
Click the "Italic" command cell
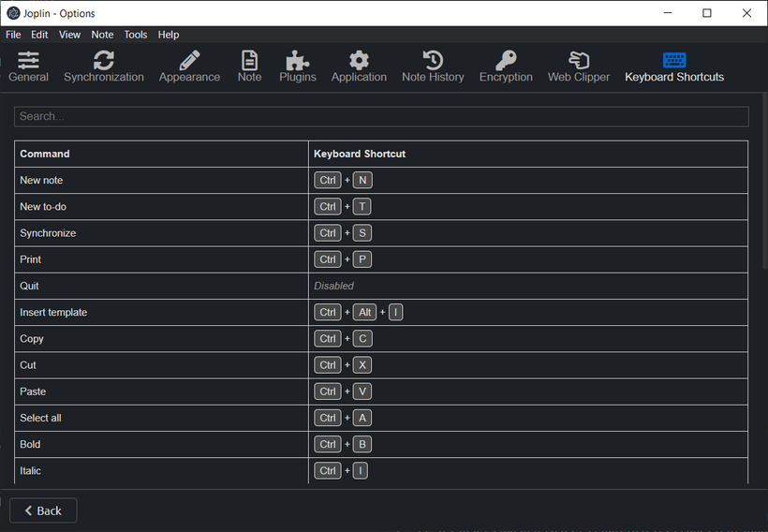[x=162, y=471]
